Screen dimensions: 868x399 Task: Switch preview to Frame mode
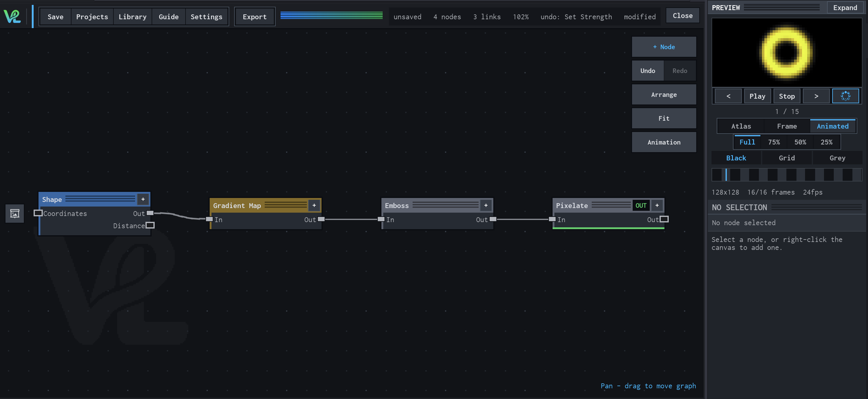tap(786, 126)
